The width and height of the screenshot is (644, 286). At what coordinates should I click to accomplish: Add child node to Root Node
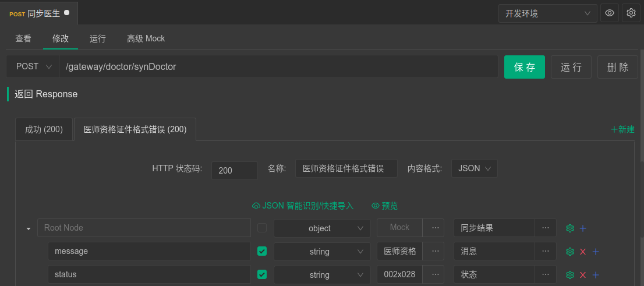(x=583, y=228)
